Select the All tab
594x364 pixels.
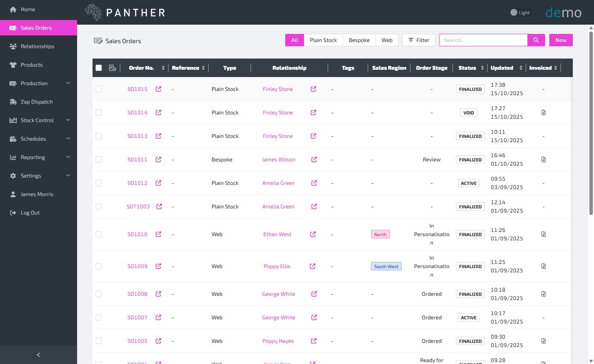click(294, 40)
